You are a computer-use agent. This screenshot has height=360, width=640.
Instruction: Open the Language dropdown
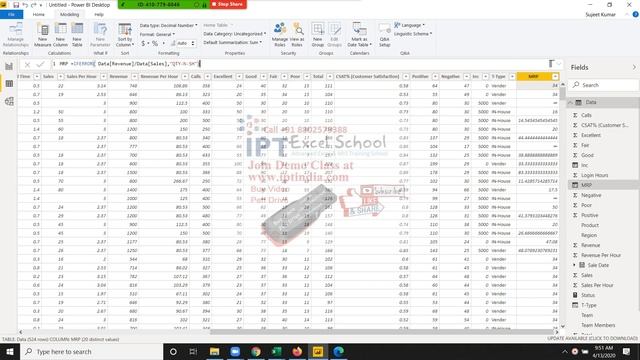(409, 25)
